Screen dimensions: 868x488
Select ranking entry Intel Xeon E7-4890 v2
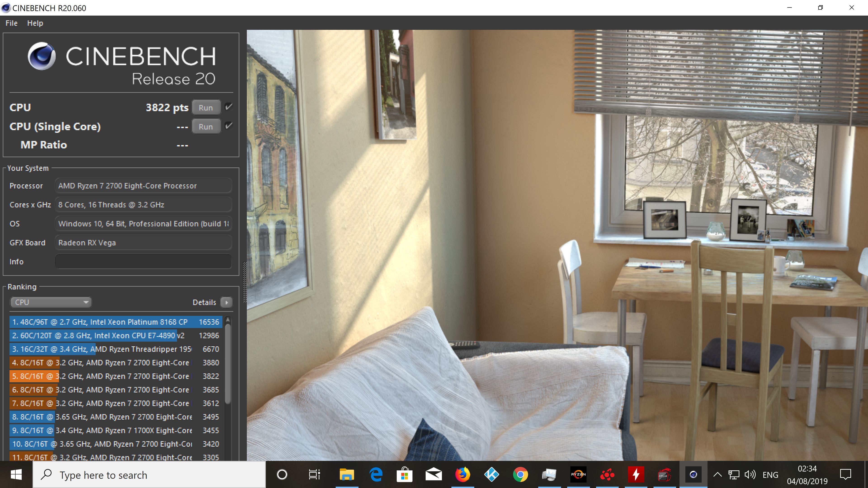coord(116,335)
